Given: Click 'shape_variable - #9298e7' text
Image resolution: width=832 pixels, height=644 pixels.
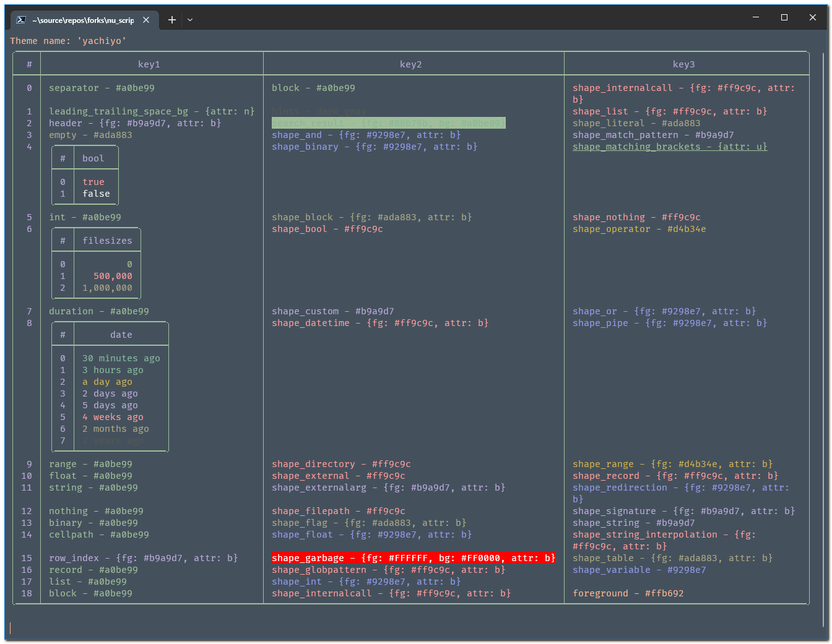Looking at the screenshot, I should pyautogui.click(x=639, y=570).
